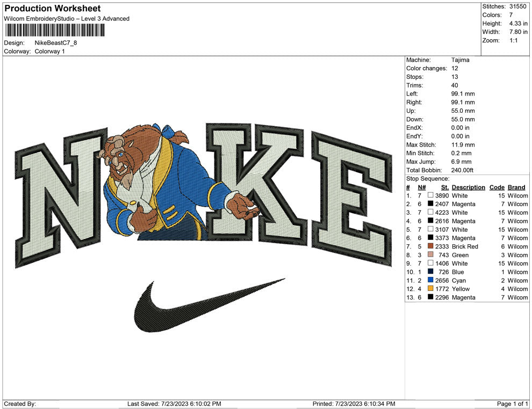Click the white swatch beside 1406 stitches
This screenshot has height=409, width=532.
coord(430,263)
